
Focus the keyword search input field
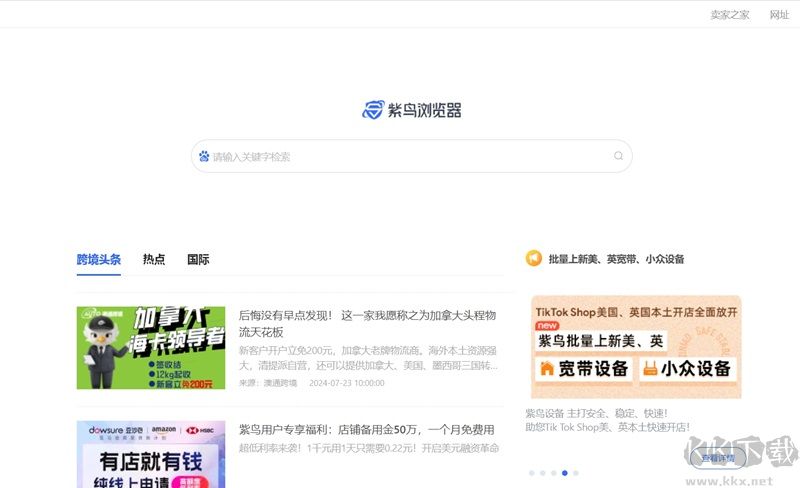tap(411, 156)
